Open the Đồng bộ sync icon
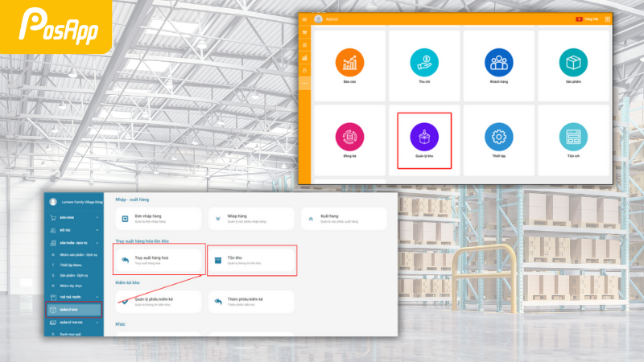This screenshot has height=362, width=644. pyautogui.click(x=349, y=136)
